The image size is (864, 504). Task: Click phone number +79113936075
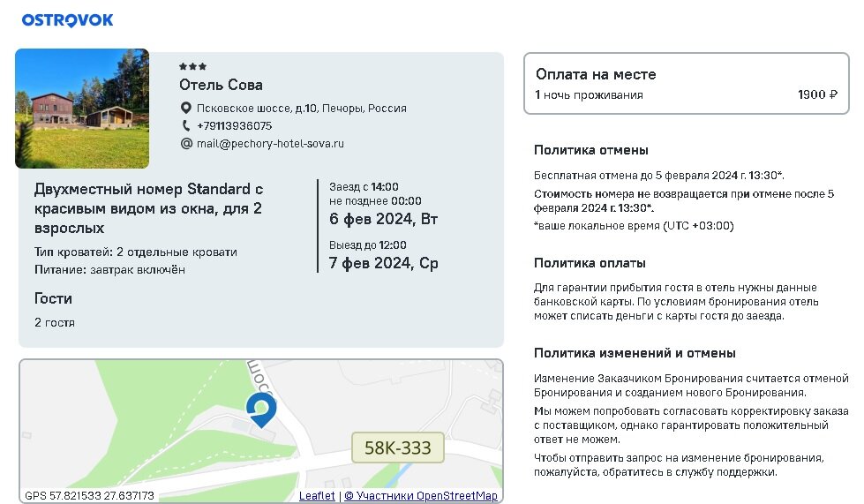[x=234, y=125]
